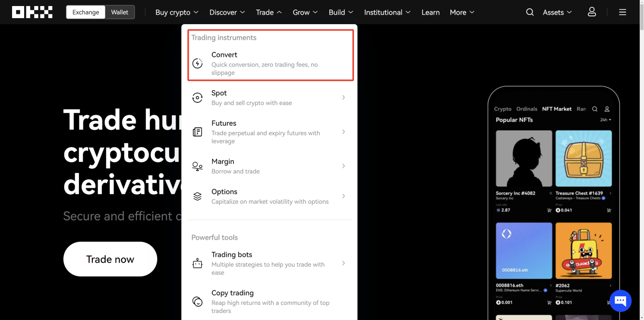
Task: Switch to Ordinals tab in phone mockup
Action: click(527, 109)
